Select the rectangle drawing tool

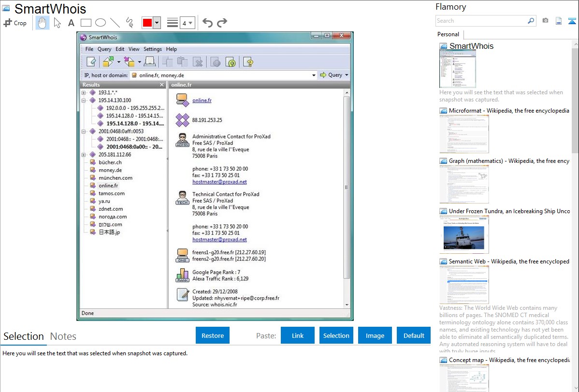tap(86, 23)
